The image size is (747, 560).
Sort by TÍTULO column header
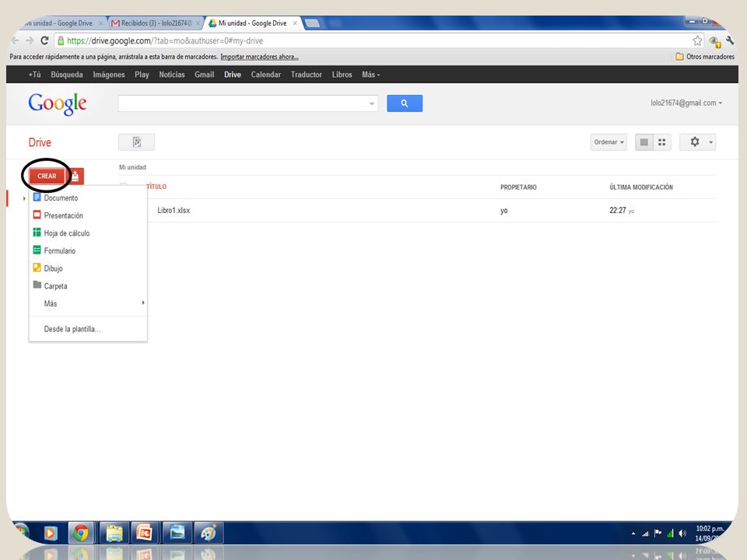156,187
